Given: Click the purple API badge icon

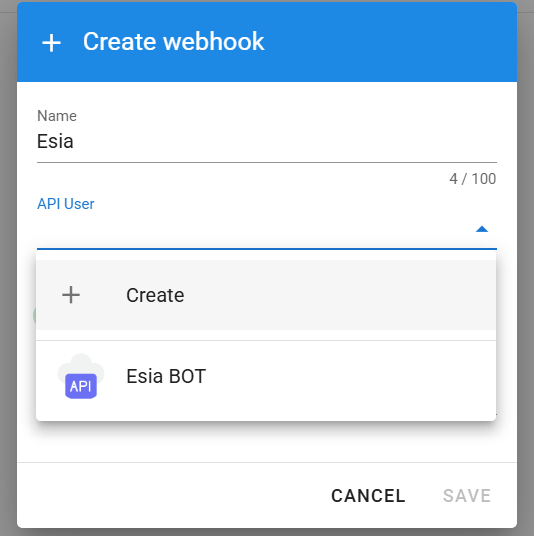Looking at the screenshot, I should coord(81,386).
